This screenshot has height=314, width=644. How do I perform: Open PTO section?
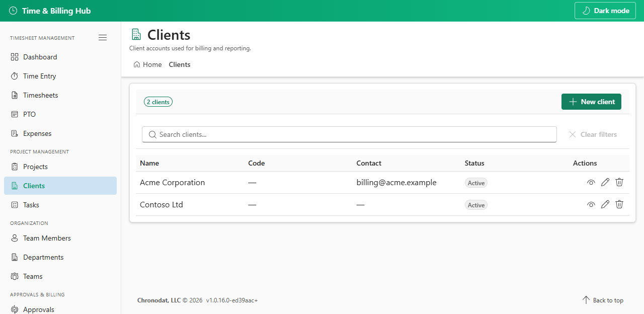pyautogui.click(x=60, y=114)
